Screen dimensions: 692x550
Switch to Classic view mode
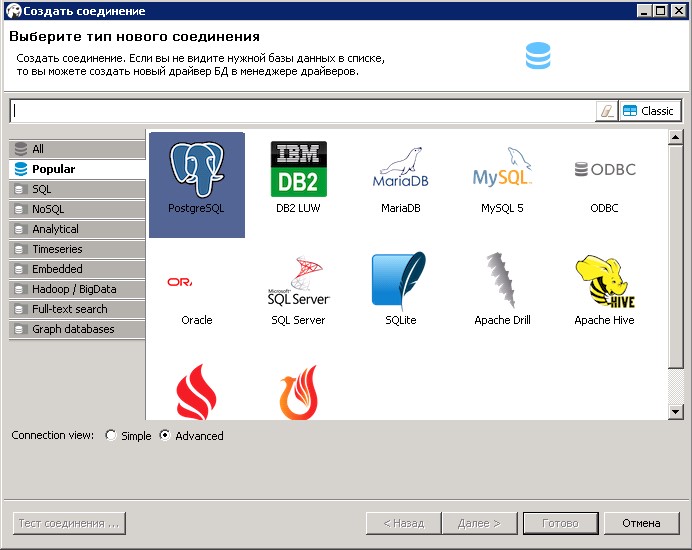point(650,111)
